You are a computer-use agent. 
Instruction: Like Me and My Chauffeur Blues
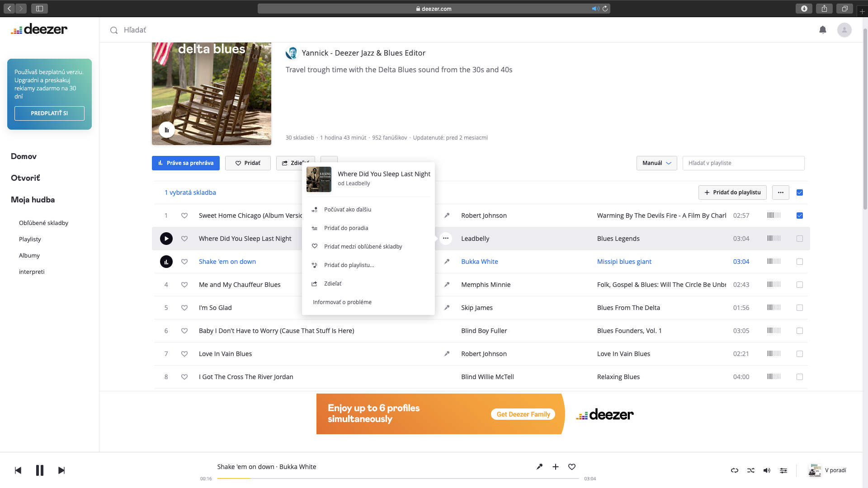click(184, 285)
